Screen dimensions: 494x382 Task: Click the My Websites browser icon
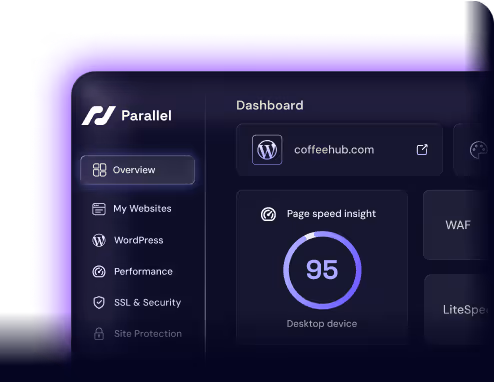99,209
